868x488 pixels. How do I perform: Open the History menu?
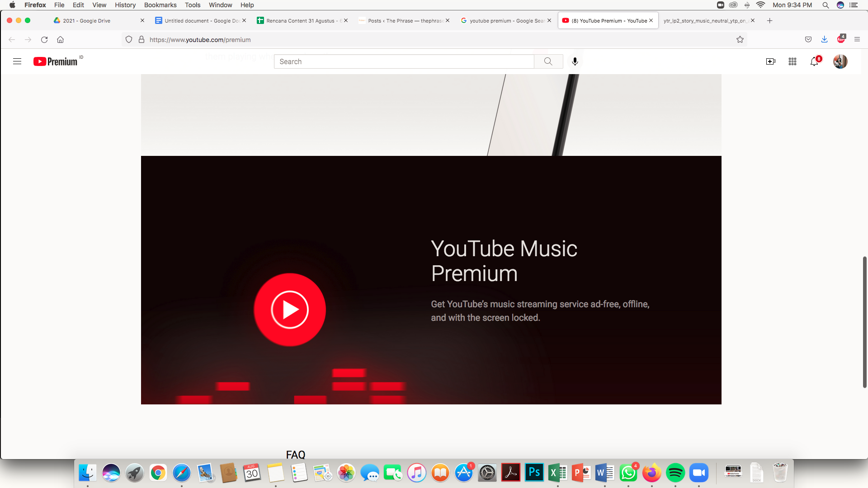[125, 5]
